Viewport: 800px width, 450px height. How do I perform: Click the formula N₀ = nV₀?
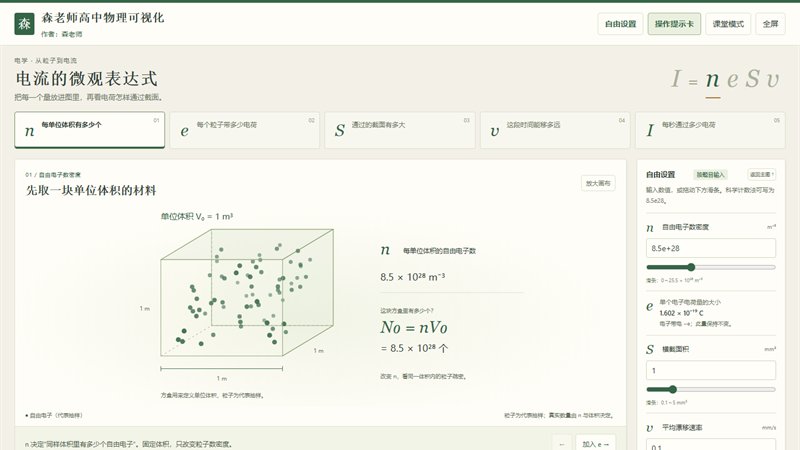tap(414, 328)
